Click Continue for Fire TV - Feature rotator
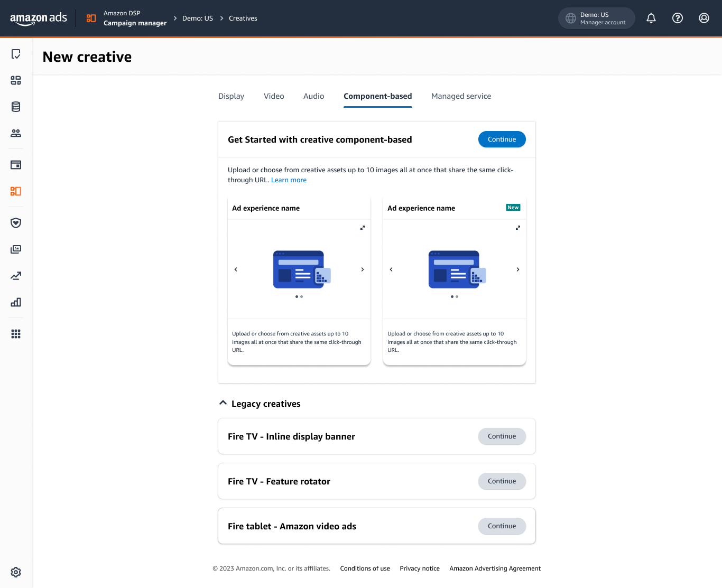722x588 pixels. (x=502, y=481)
